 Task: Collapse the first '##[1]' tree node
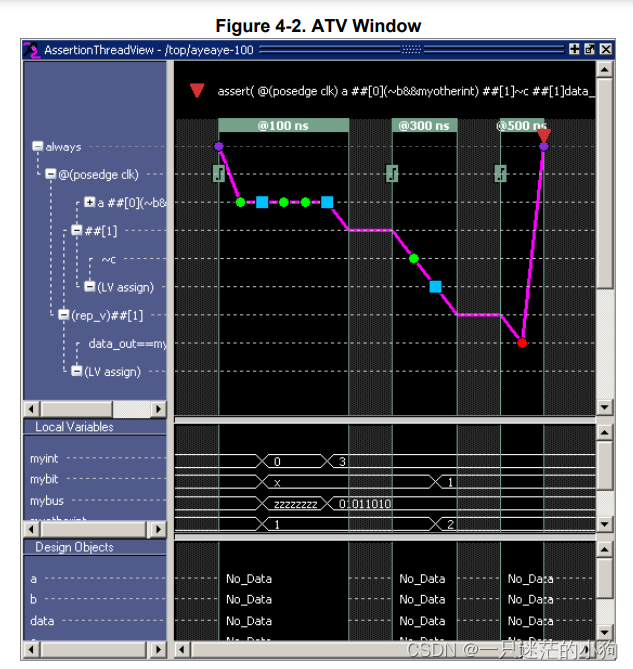point(76,230)
